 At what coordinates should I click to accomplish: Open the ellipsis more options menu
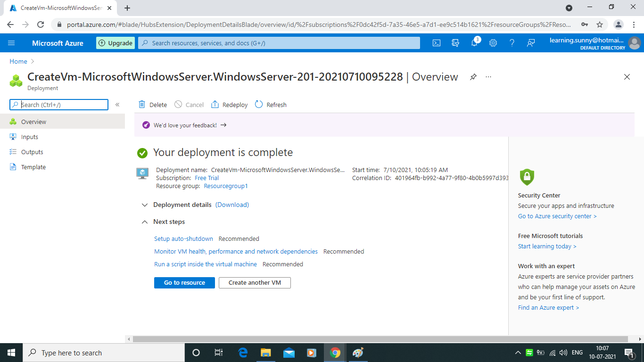tap(488, 77)
